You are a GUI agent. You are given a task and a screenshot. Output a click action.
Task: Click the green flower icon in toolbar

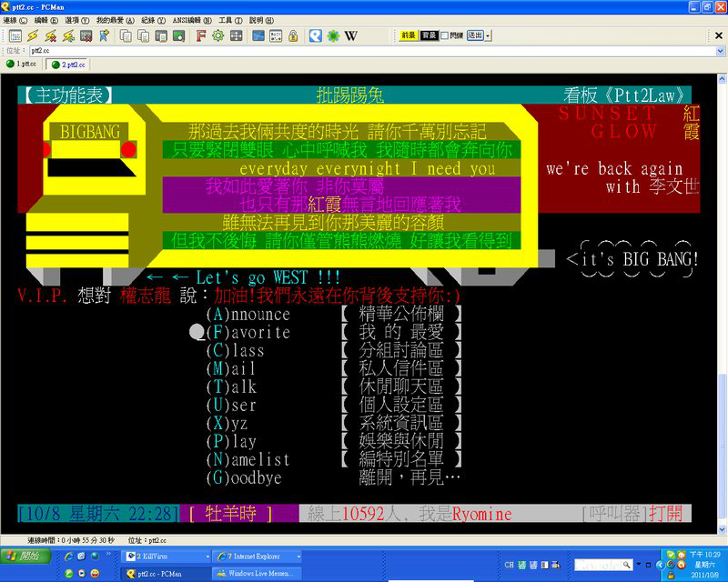pos(333,36)
